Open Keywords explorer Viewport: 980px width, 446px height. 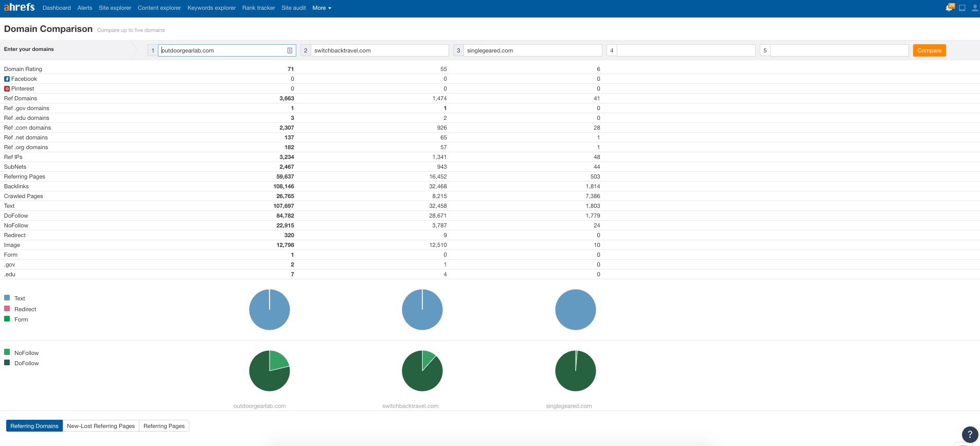pos(211,8)
